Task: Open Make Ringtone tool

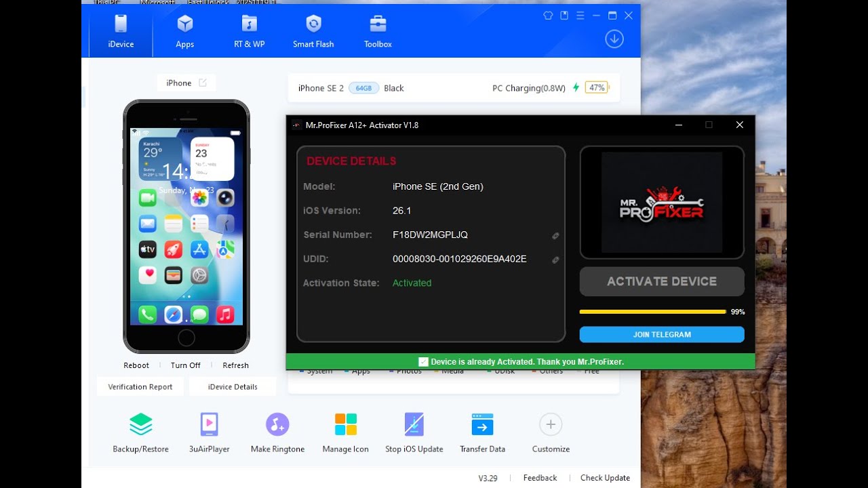Action: 277,432
